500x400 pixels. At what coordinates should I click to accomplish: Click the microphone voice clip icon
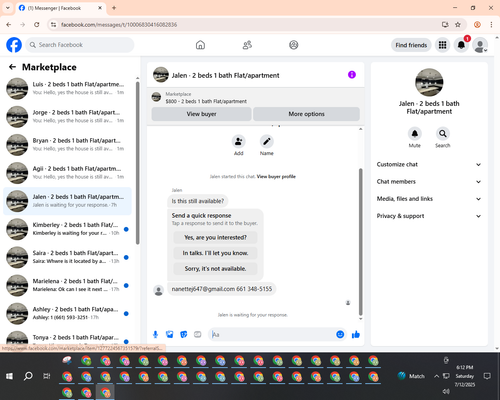coord(155,334)
